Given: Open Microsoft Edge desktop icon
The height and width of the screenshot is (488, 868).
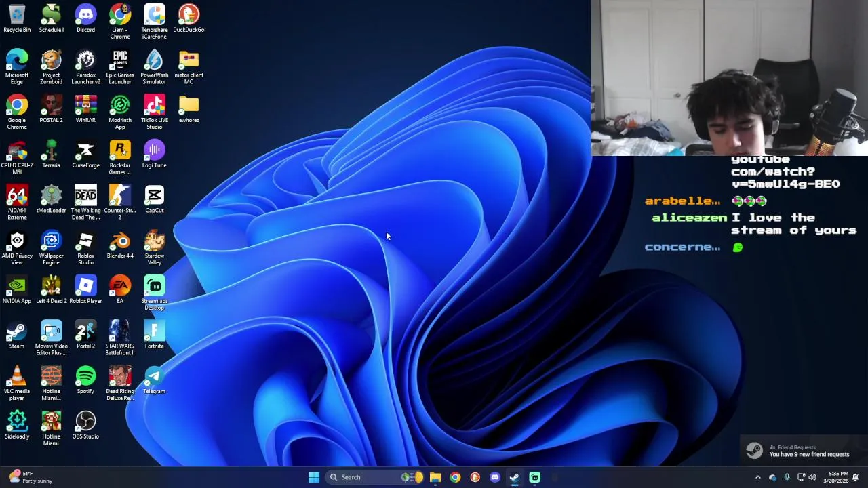Looking at the screenshot, I should pyautogui.click(x=17, y=67).
